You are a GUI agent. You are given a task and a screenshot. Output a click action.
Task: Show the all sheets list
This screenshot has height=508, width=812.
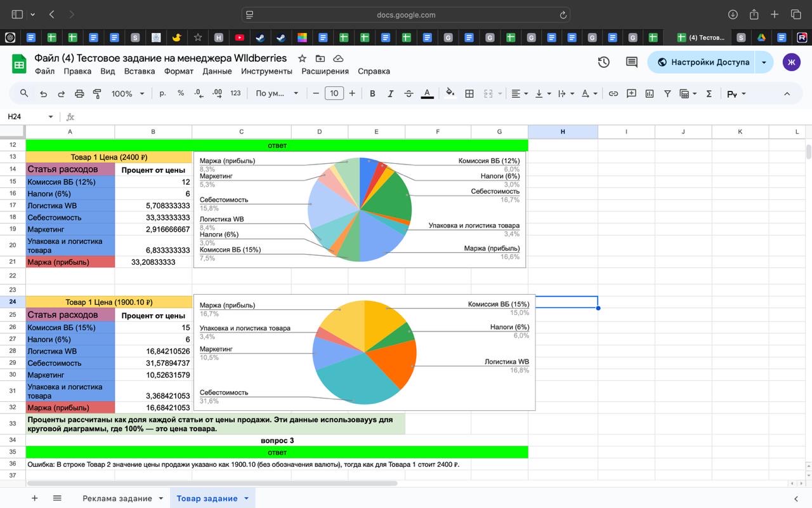coord(57,498)
